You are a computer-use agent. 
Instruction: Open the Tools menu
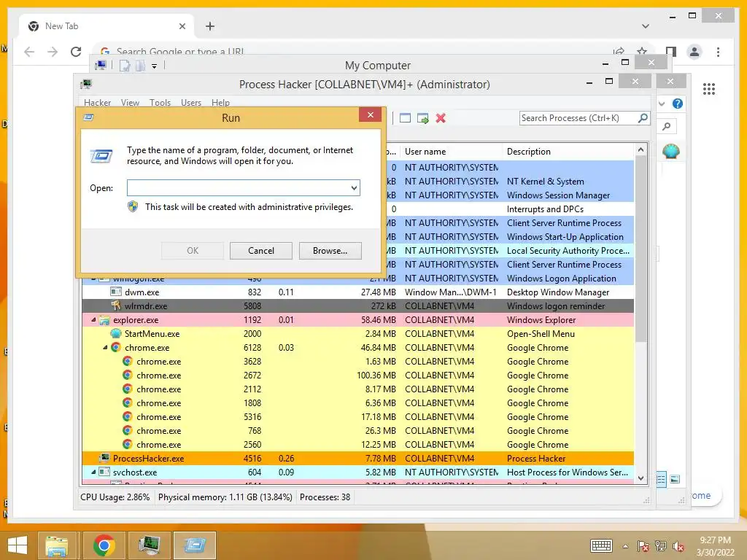(x=160, y=102)
